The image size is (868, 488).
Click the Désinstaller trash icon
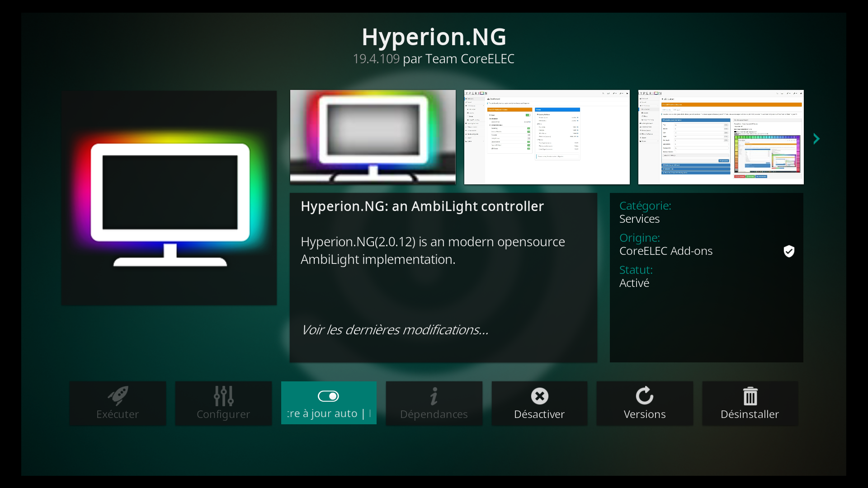[x=750, y=396]
